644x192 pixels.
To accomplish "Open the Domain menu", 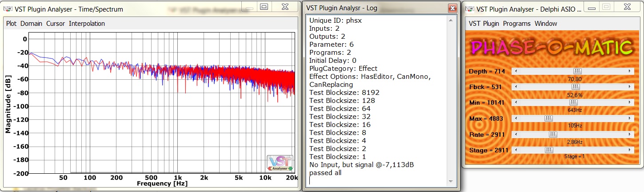I will (31, 24).
